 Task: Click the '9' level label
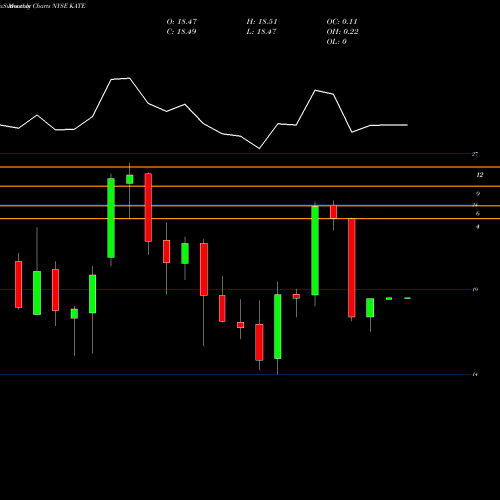(x=478, y=194)
